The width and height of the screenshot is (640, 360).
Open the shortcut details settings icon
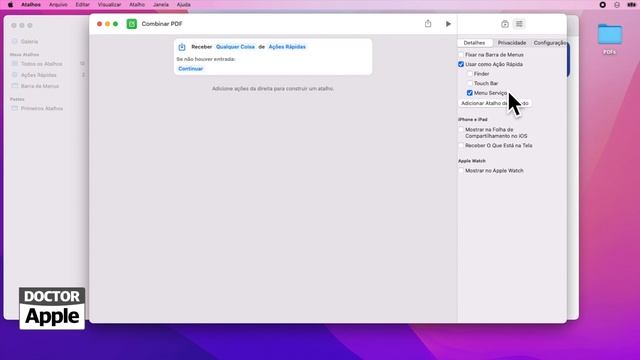pyautogui.click(x=519, y=24)
